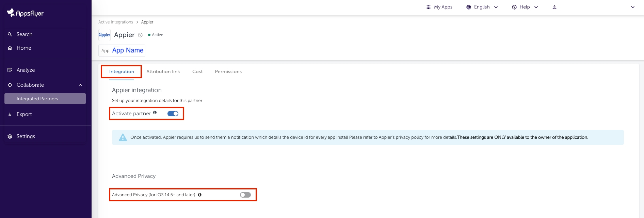Click the Appier partner logo
The image size is (644, 218).
[x=104, y=35]
